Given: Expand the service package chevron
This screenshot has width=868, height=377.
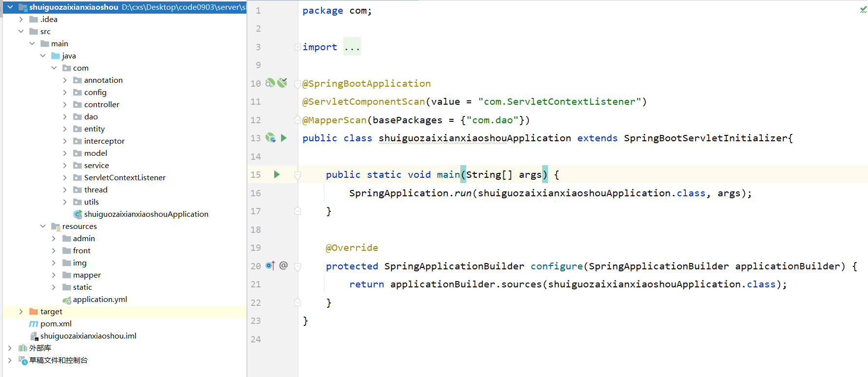Looking at the screenshot, I should [x=65, y=165].
